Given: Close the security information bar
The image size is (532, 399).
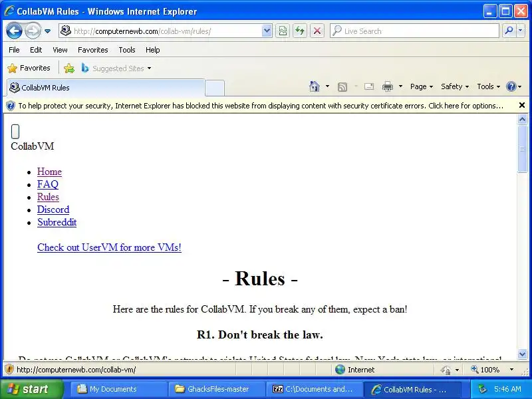Looking at the screenshot, I should (522, 105).
